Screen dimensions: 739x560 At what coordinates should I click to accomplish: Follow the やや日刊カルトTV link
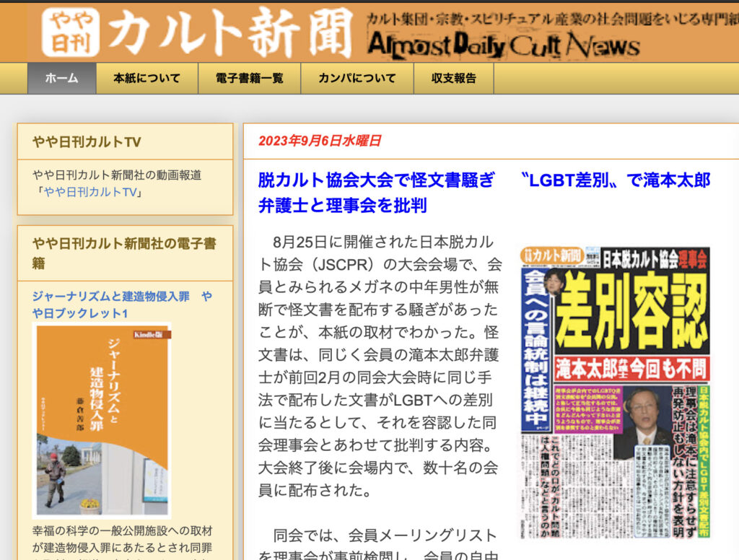point(90,193)
